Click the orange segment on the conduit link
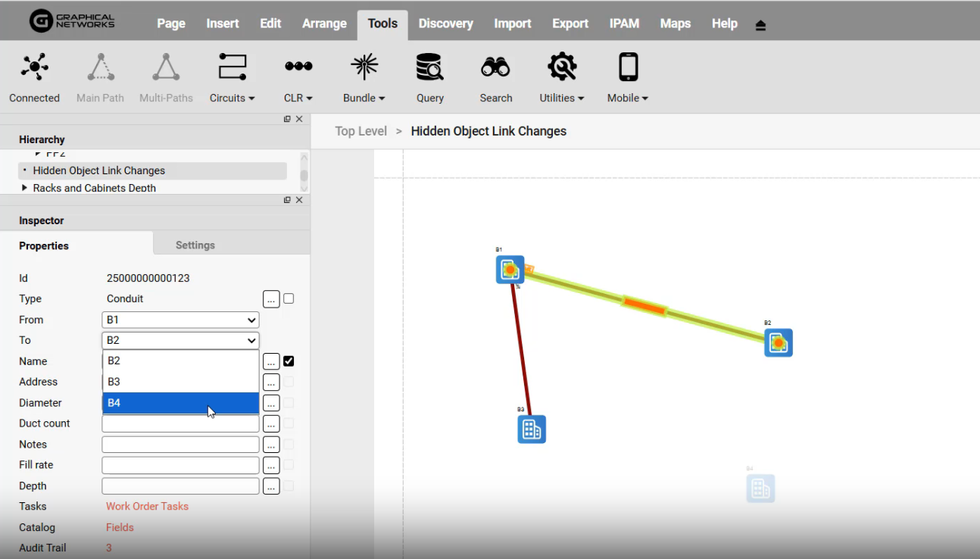Image resolution: width=980 pixels, height=559 pixels. point(644,306)
